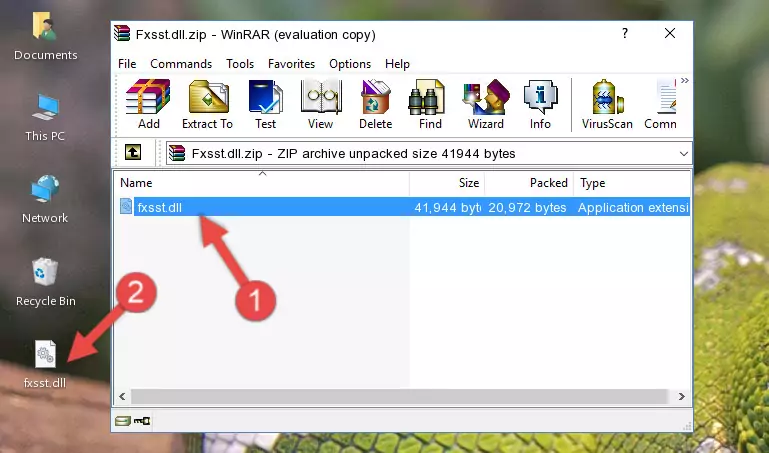Open the Tools menu
Viewport: 769px width, 453px height.
point(240,64)
